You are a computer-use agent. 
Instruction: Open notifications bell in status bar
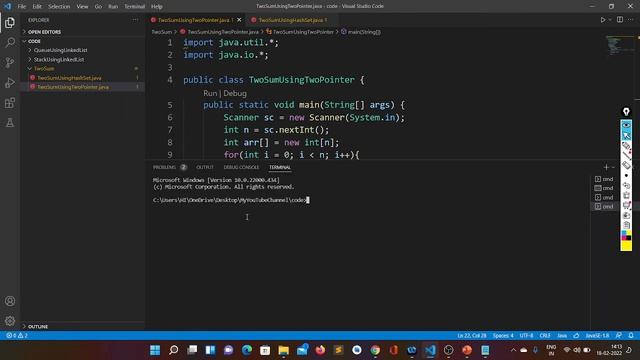click(x=631, y=336)
